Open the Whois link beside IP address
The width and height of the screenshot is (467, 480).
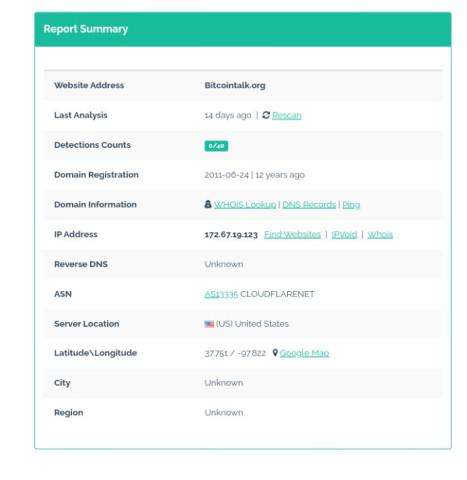click(x=380, y=234)
